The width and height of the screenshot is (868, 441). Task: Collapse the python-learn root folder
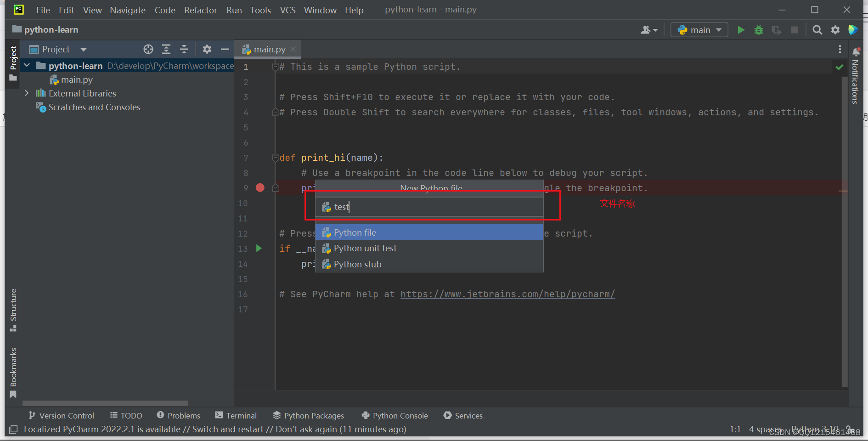click(27, 66)
